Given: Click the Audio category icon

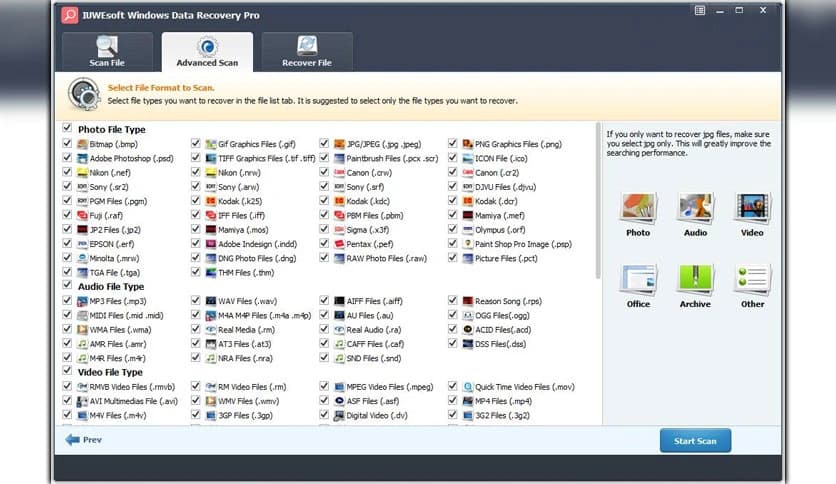Looking at the screenshot, I should coord(695,207).
